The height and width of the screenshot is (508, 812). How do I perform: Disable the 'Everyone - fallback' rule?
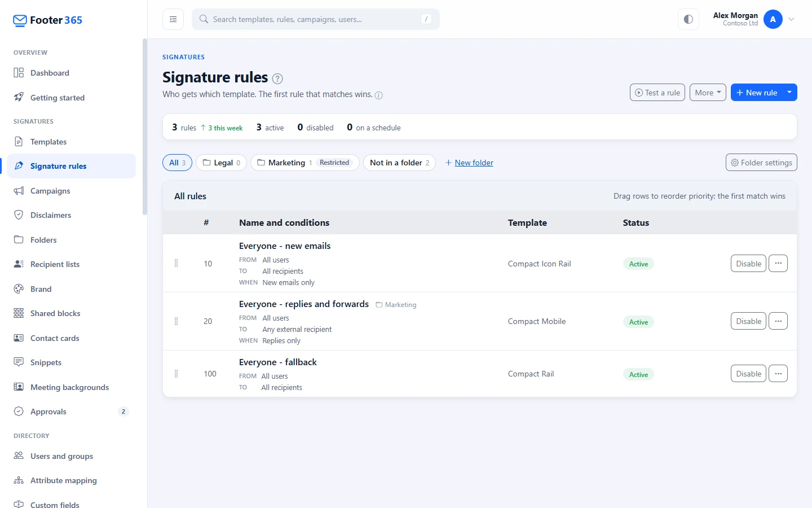click(x=748, y=374)
